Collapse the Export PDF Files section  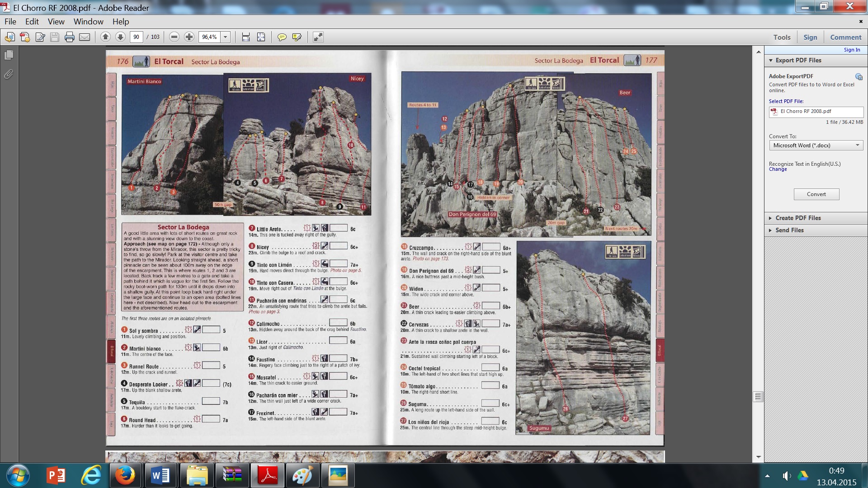771,61
